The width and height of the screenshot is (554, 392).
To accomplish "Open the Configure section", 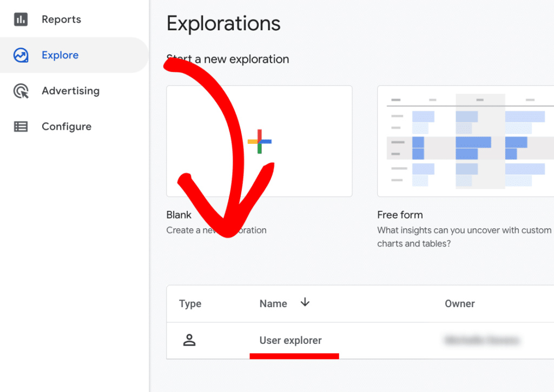I will point(66,127).
